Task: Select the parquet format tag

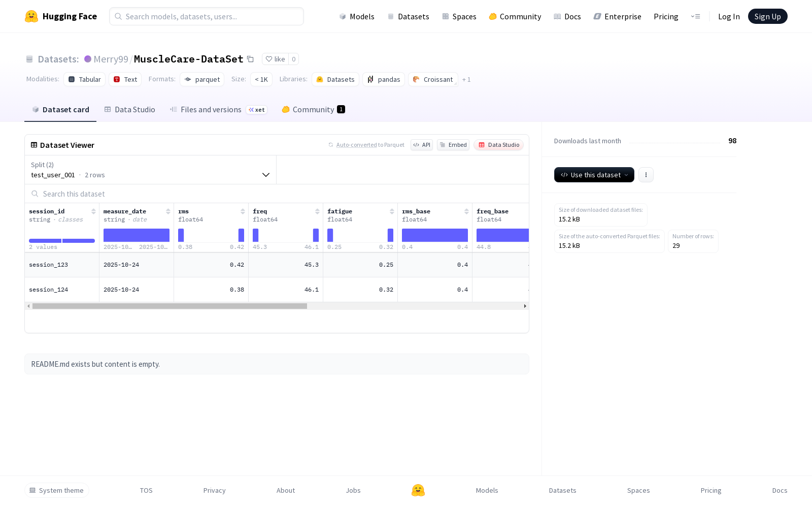Action: click(202, 79)
